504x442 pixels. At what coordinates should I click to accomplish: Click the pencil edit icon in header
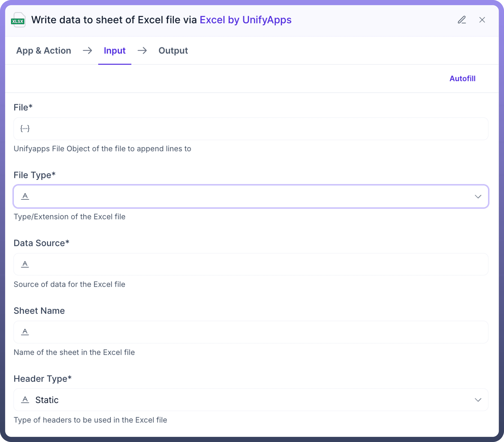462,20
